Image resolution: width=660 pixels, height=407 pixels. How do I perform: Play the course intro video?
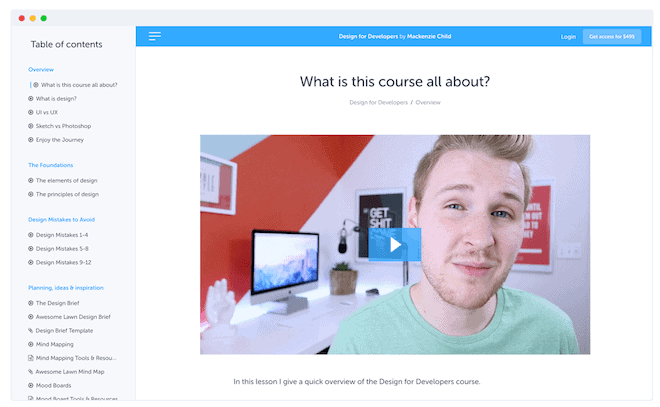point(394,245)
